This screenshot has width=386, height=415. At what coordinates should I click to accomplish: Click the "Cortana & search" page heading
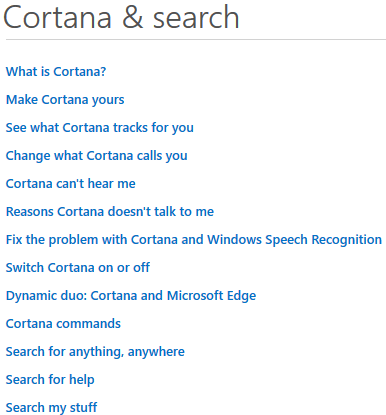(x=121, y=17)
